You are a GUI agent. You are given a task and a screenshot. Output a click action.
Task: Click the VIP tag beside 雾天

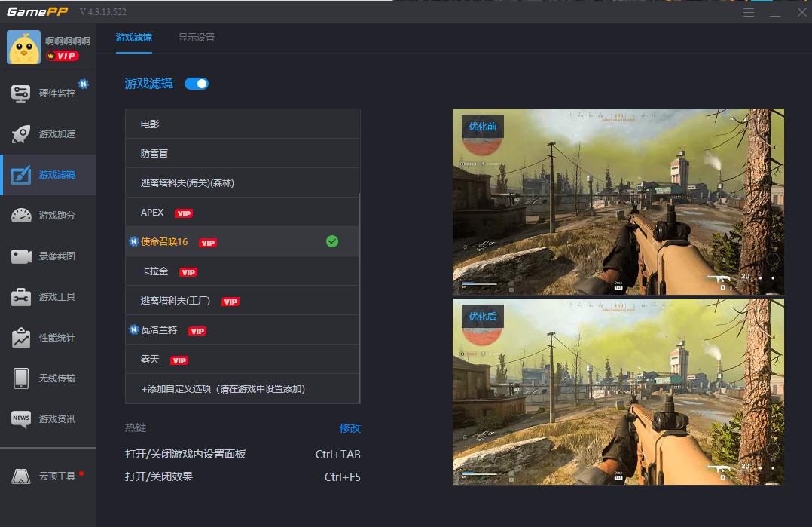179,360
